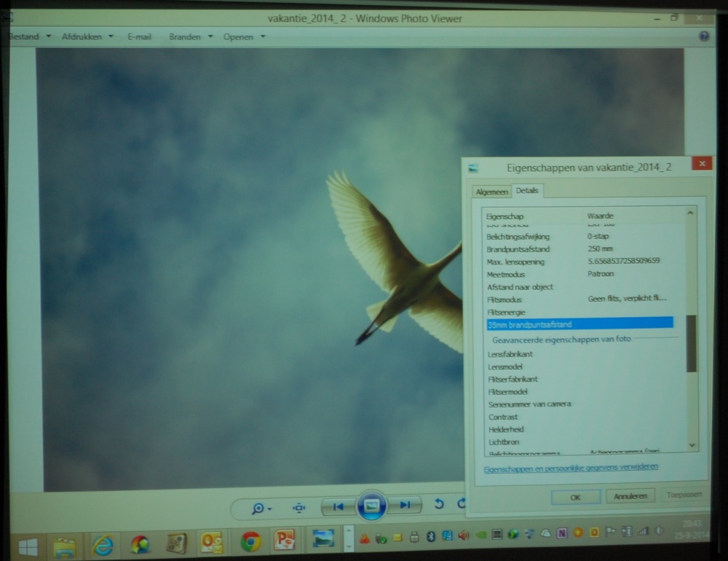Open the Afdrukken dropdown
Screen dimensions: 728x561
(87, 36)
